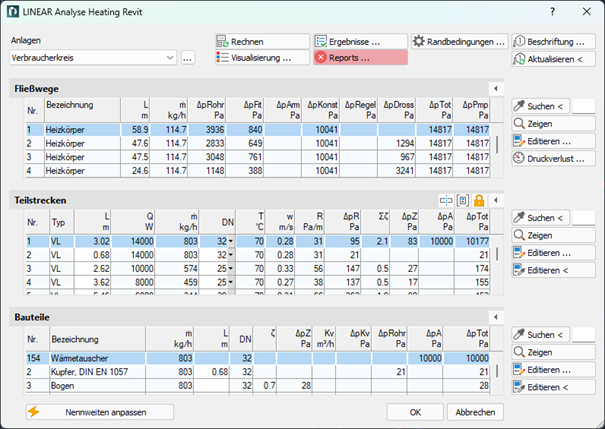Open DN 32 dropdown in Teilstrecken row 1

point(229,242)
